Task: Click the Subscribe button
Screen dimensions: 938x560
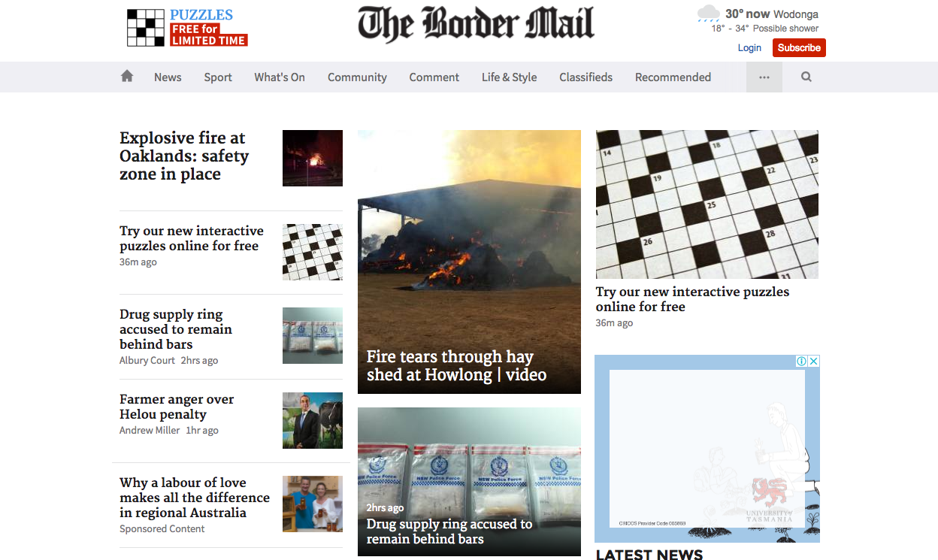Action: (x=799, y=47)
